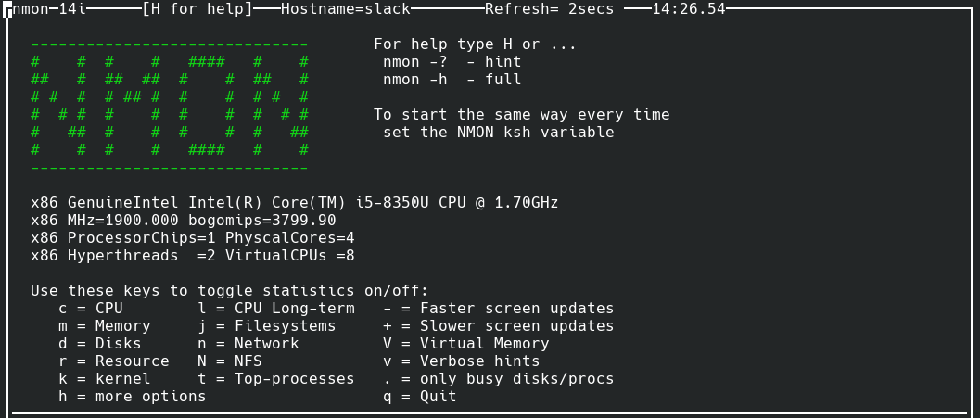Click the 'c = CPU' toggle entry
This screenshot has width=980, height=418.
coord(90,309)
